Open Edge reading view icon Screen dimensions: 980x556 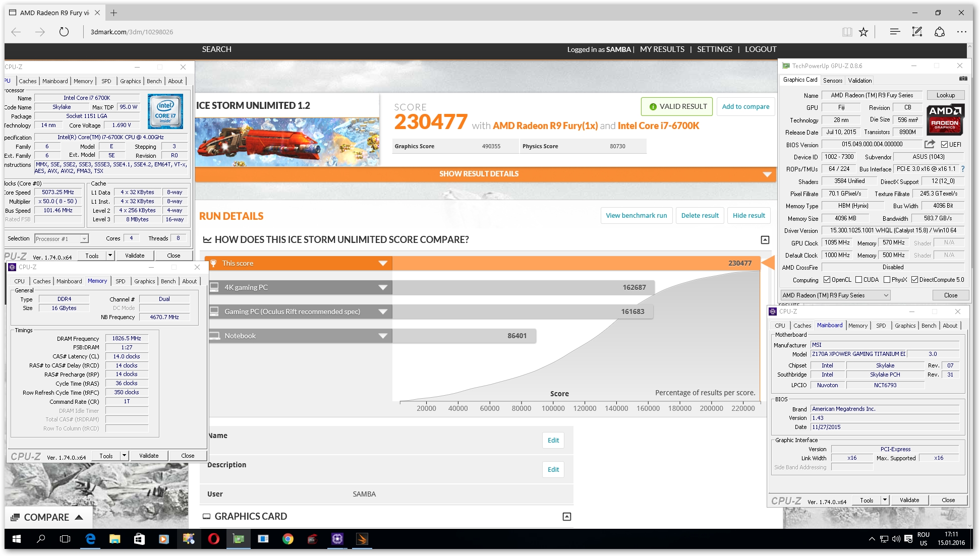click(x=847, y=32)
